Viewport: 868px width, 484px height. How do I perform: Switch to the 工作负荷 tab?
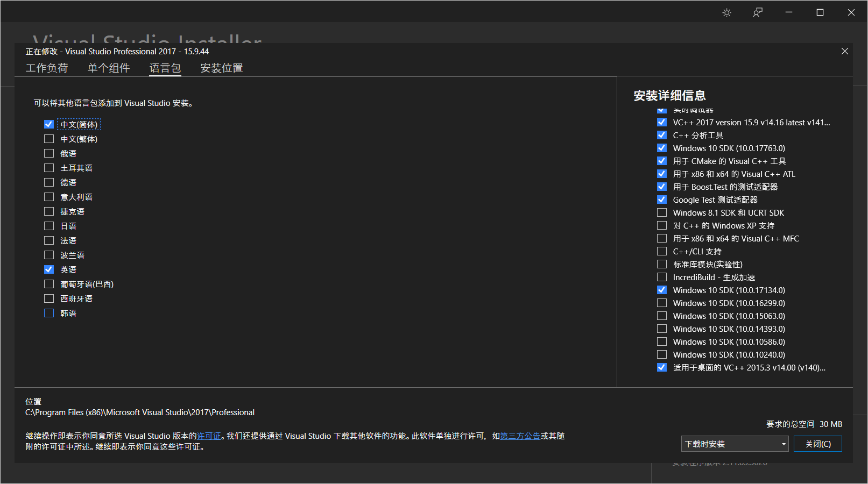pos(47,68)
